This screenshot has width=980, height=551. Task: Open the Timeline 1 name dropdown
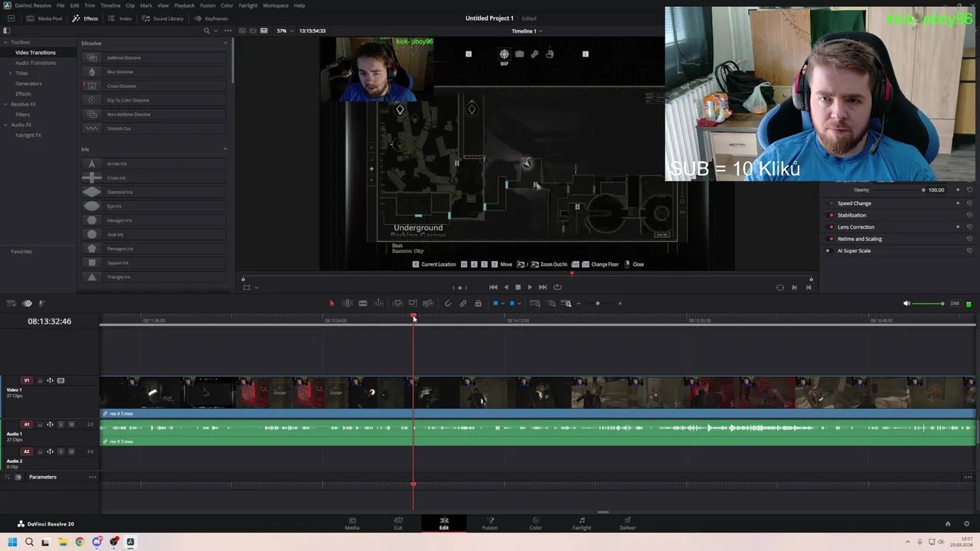(527, 31)
